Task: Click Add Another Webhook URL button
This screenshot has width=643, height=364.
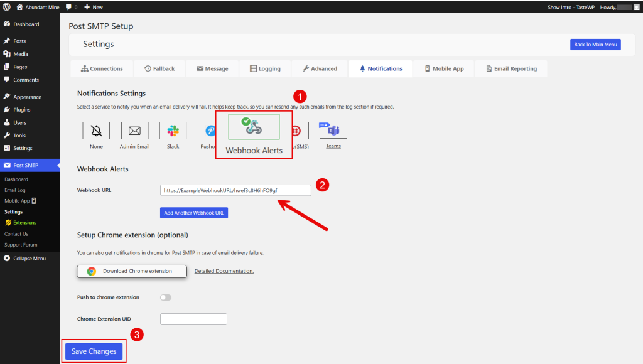Action: click(194, 213)
